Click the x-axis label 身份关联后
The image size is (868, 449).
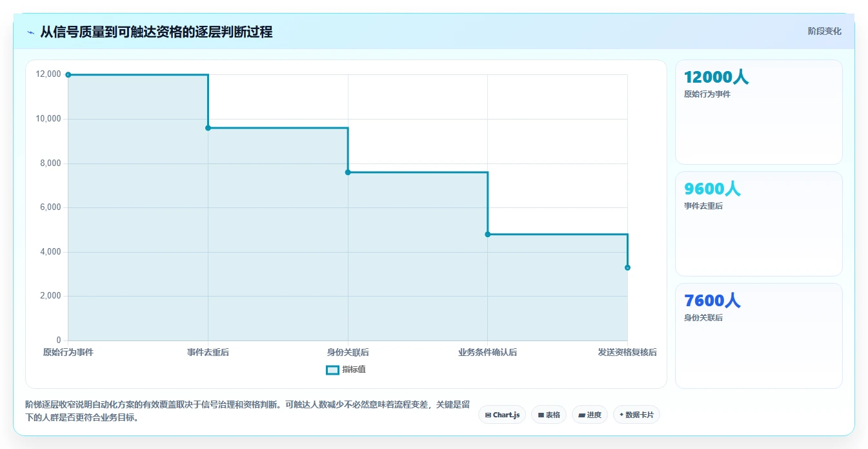[x=348, y=353]
